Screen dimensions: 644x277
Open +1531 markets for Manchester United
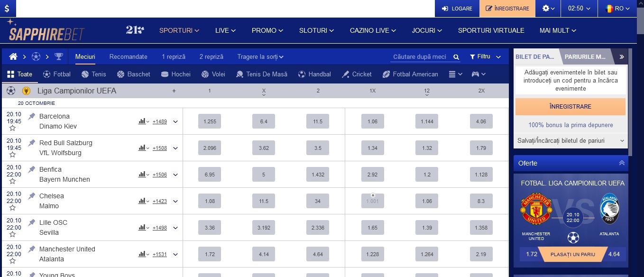tap(160, 255)
